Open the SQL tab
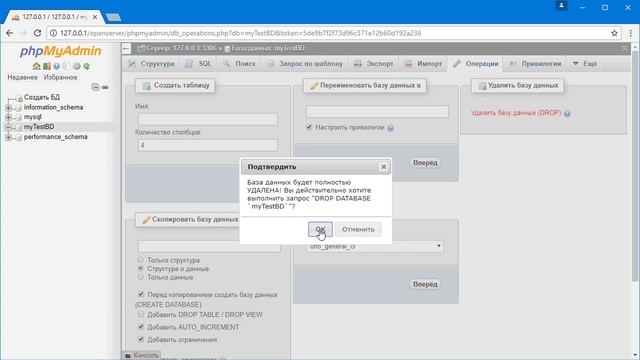Screen dimensions: 640x360 click(x=198, y=64)
